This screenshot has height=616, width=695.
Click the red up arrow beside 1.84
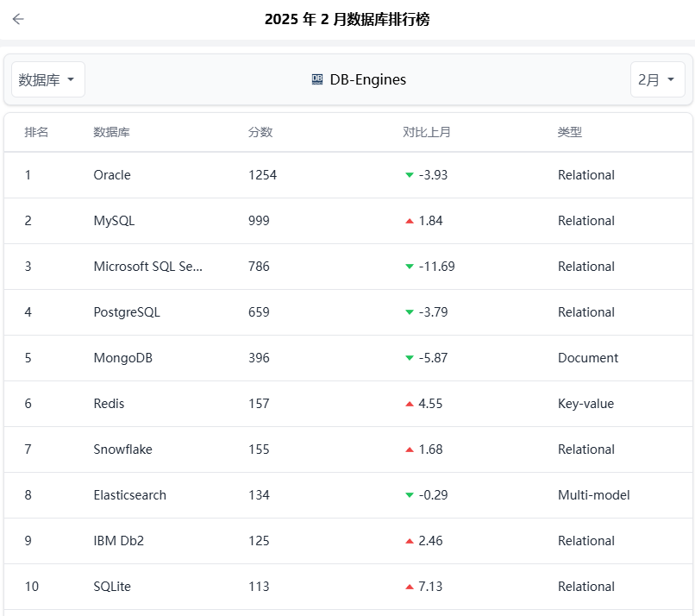[x=410, y=221]
